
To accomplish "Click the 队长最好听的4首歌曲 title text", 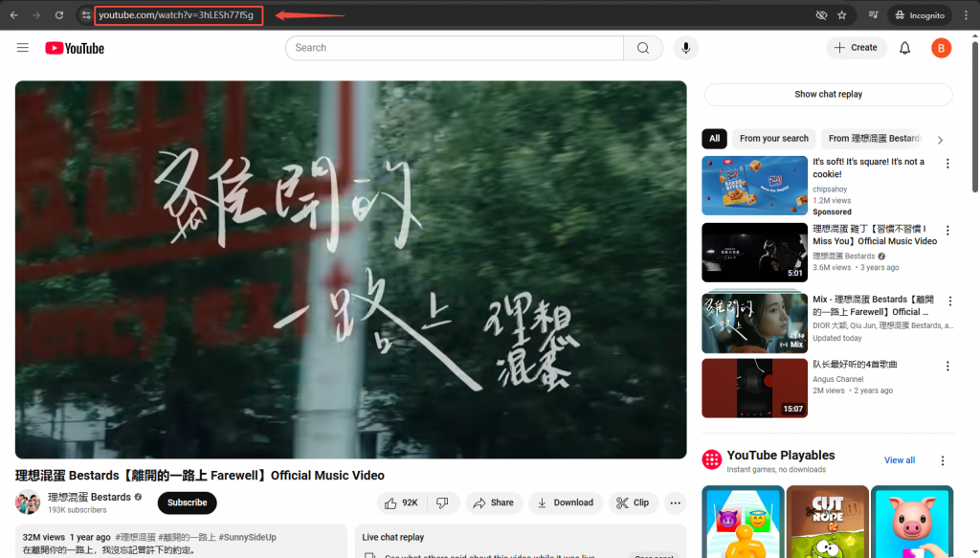I will (855, 365).
